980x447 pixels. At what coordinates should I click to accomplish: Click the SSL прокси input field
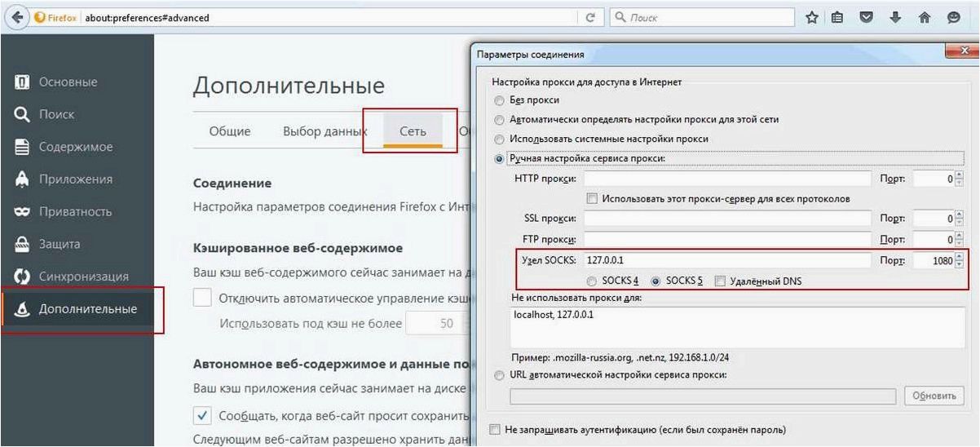coord(727,219)
